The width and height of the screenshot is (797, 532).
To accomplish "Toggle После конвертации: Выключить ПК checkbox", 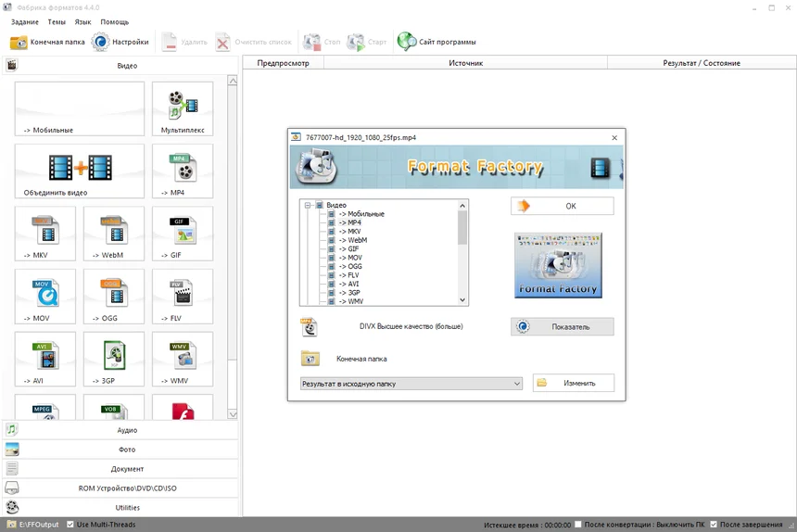I will (x=578, y=525).
